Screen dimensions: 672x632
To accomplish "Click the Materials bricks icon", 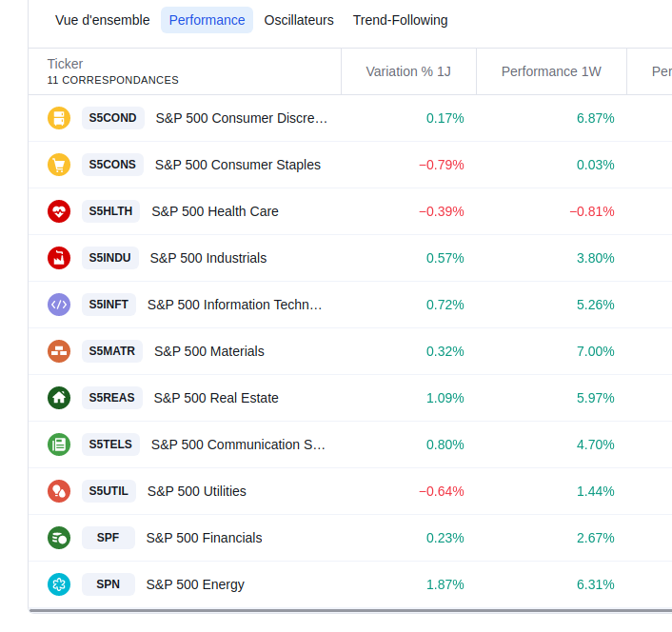I will click(x=59, y=351).
